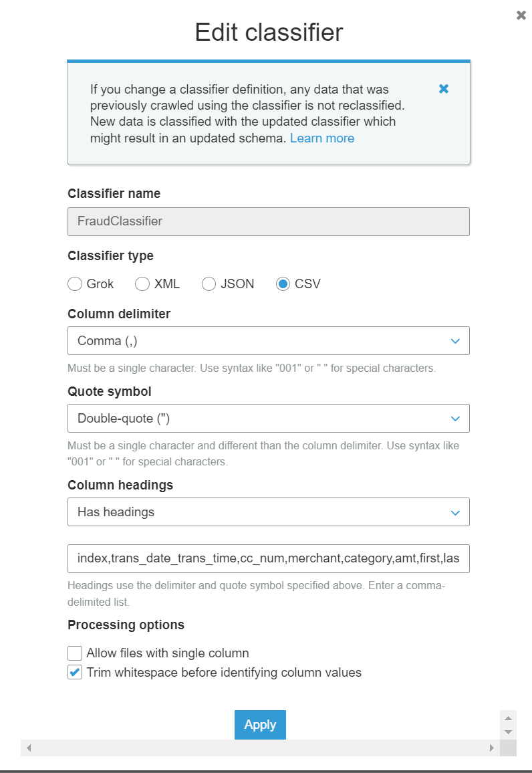Close the Edit classifier dialog
Viewport: 532px width, 773px height.
[x=521, y=15]
